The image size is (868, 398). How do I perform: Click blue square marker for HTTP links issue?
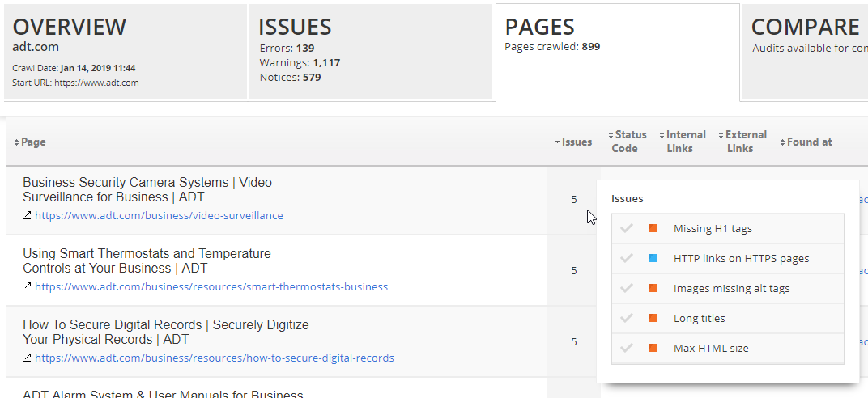(x=653, y=259)
